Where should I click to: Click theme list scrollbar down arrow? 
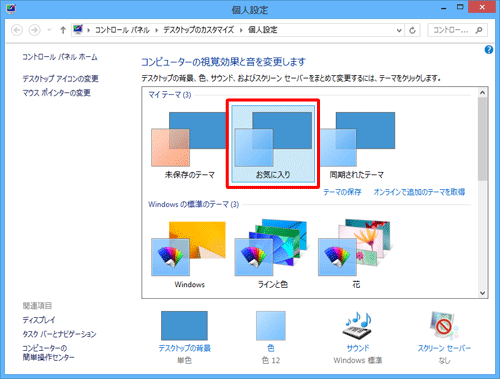pyautogui.click(x=482, y=293)
